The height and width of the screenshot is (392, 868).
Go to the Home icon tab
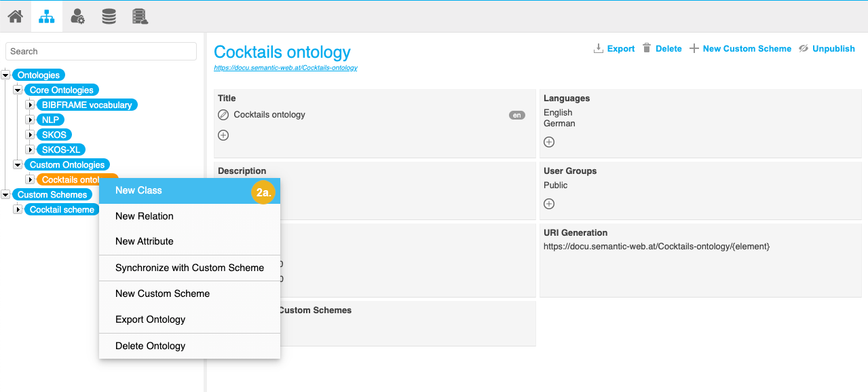point(15,16)
